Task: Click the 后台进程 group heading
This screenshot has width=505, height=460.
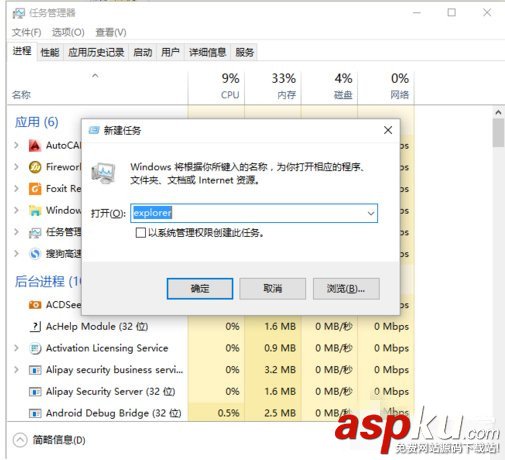Action: point(48,282)
